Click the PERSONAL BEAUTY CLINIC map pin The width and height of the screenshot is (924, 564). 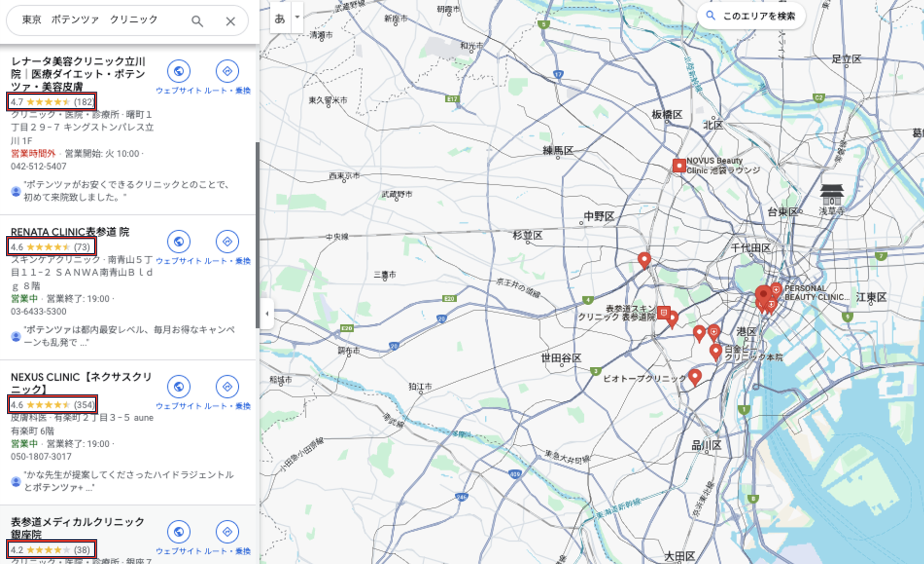point(776,290)
